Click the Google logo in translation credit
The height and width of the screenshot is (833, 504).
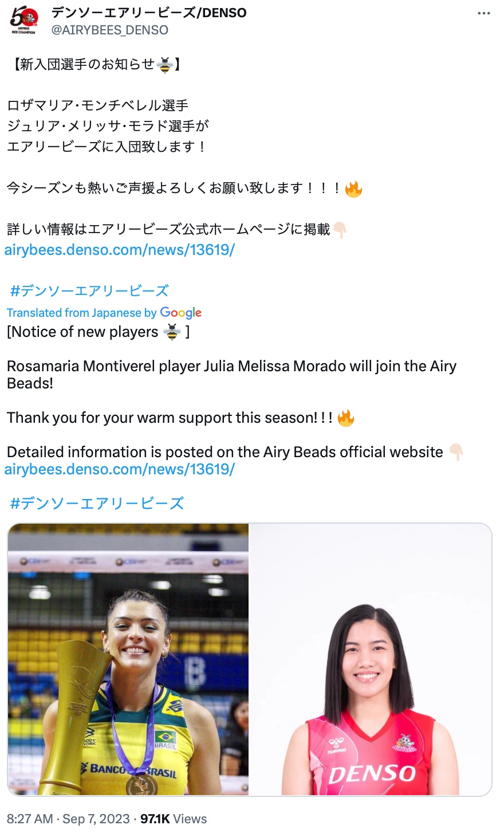pos(181,313)
